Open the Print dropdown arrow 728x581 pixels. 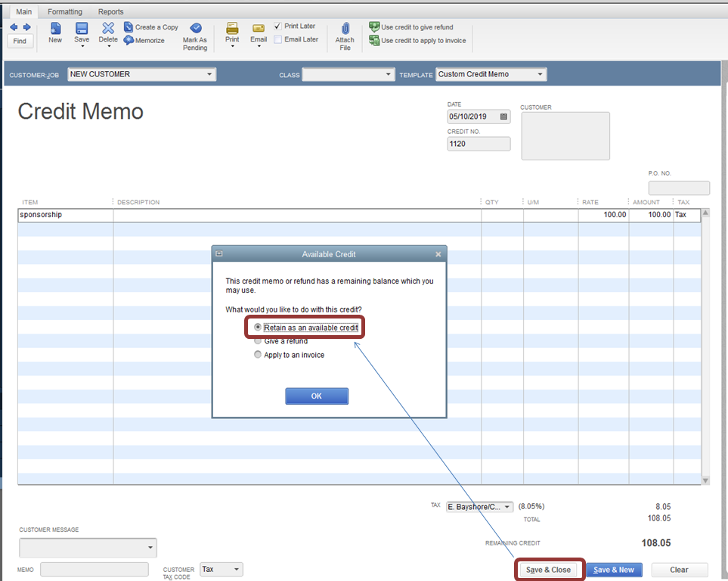[233, 46]
